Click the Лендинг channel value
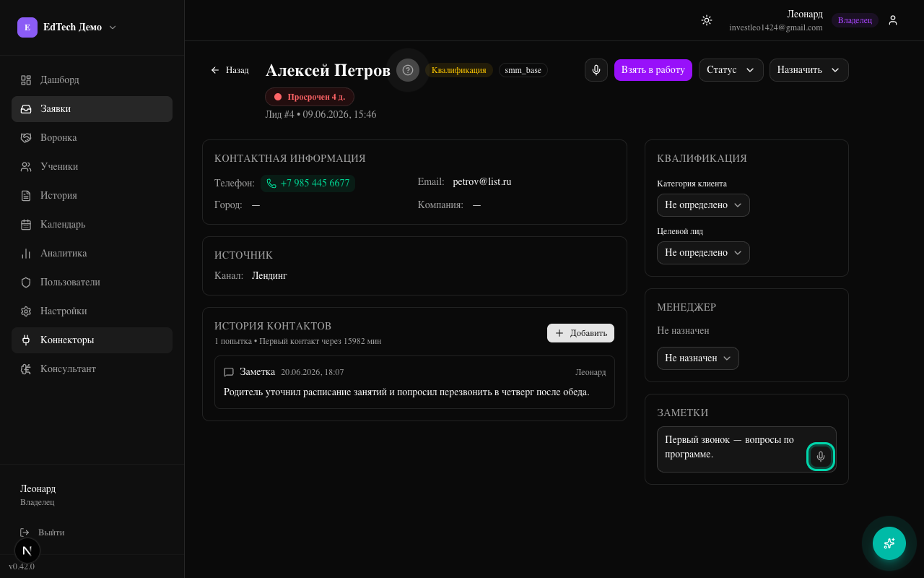Viewport: 924px width, 578px height. (x=269, y=276)
